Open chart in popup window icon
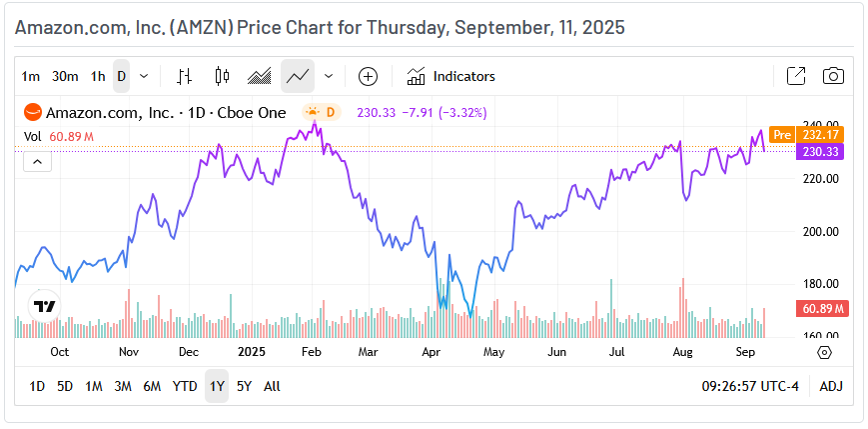 coord(796,76)
